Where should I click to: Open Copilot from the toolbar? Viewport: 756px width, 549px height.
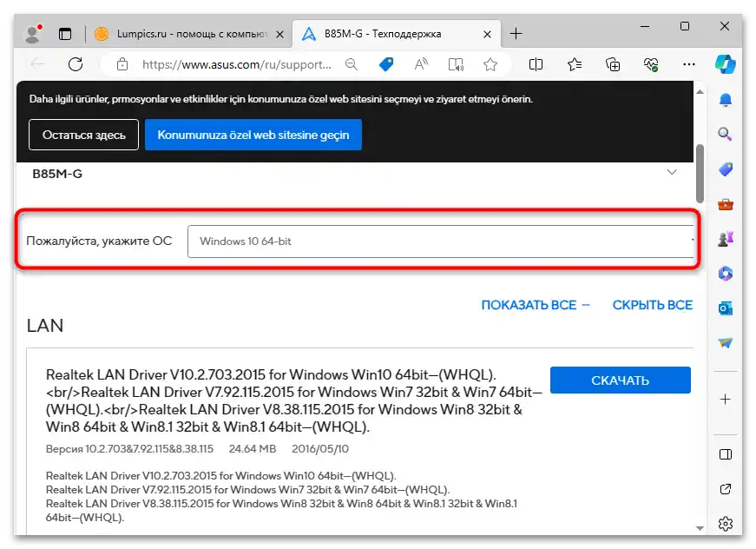(726, 64)
